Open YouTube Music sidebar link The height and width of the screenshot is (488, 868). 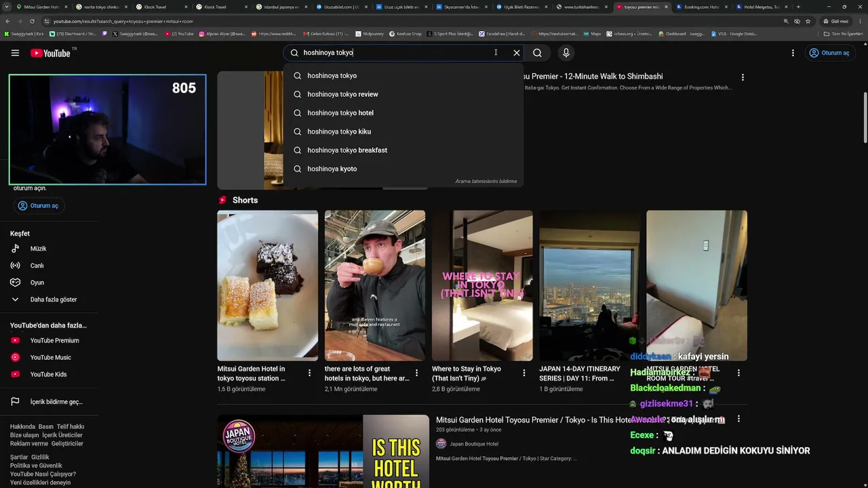pos(49,358)
